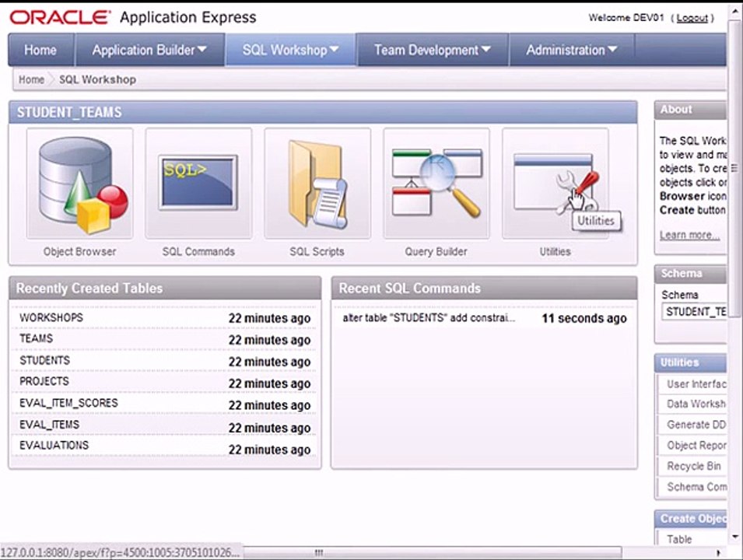Viewport: 743px width, 560px height.
Task: Expand the Application Builder dropdown arrow
Action: pos(202,49)
